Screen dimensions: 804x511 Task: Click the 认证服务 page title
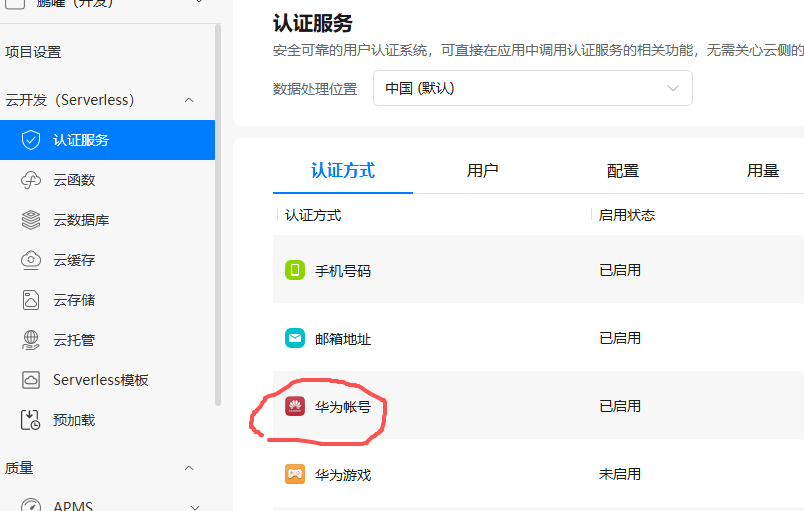(x=313, y=23)
